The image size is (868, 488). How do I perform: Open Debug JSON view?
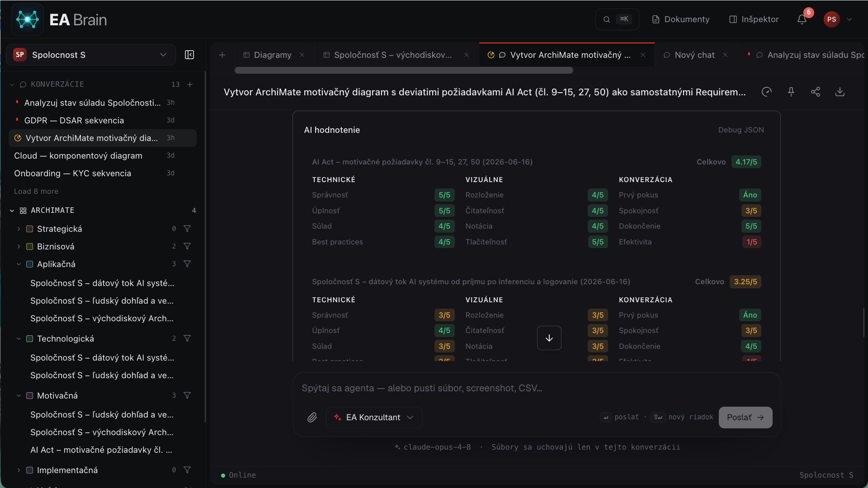[x=741, y=130]
